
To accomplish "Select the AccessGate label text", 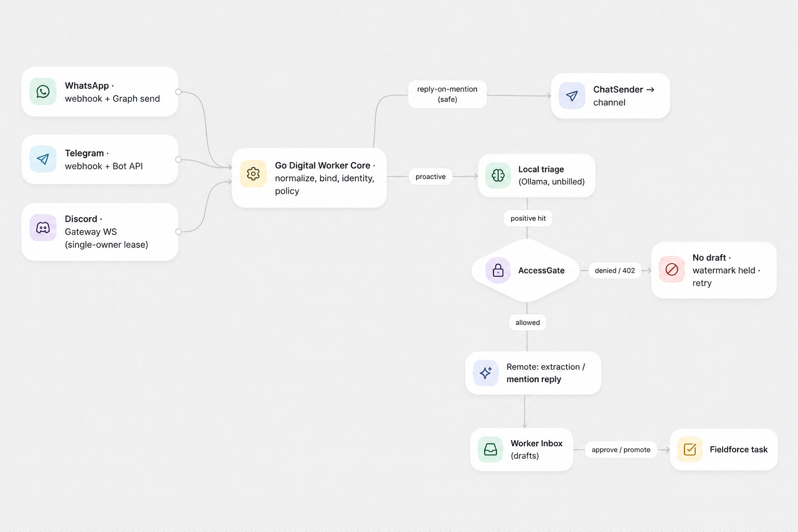I will [541, 271].
